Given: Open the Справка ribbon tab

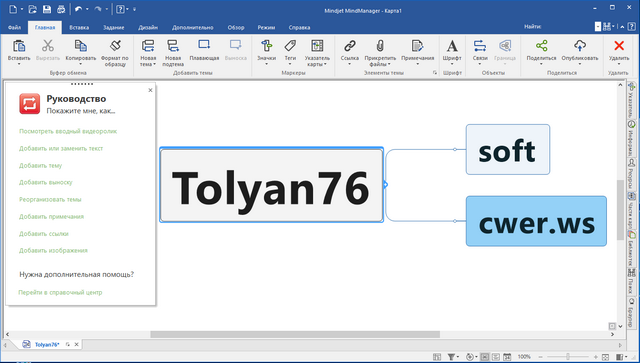Looking at the screenshot, I should 299,27.
